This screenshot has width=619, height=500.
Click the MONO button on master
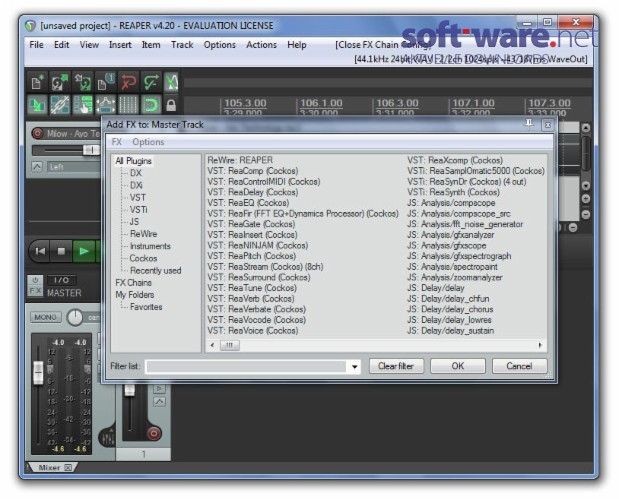45,317
